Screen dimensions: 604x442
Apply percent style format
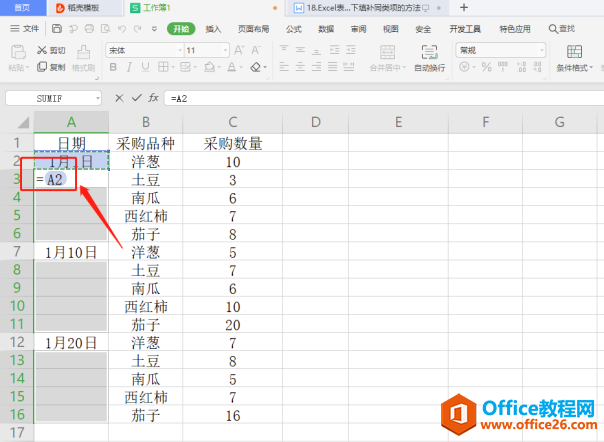tap(487, 67)
